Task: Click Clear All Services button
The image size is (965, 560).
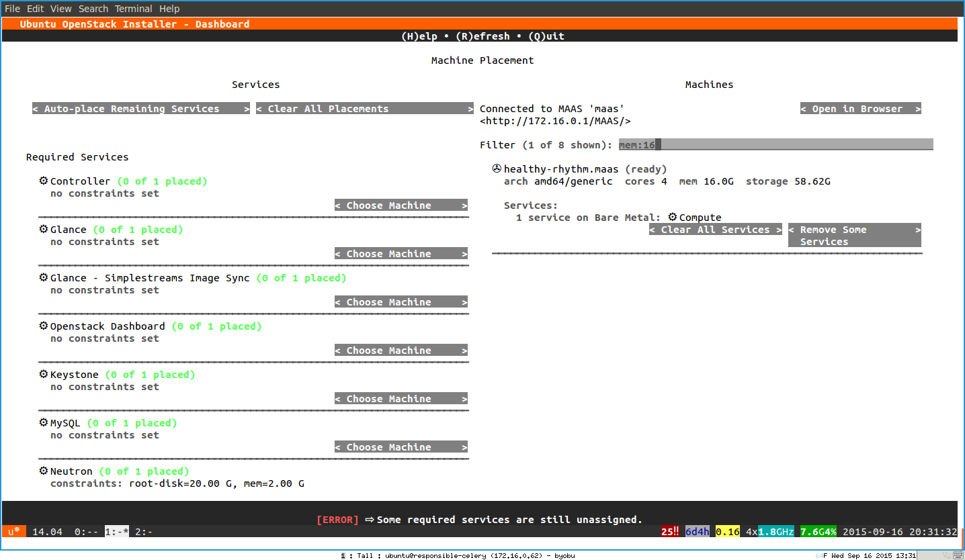Action: (x=716, y=230)
